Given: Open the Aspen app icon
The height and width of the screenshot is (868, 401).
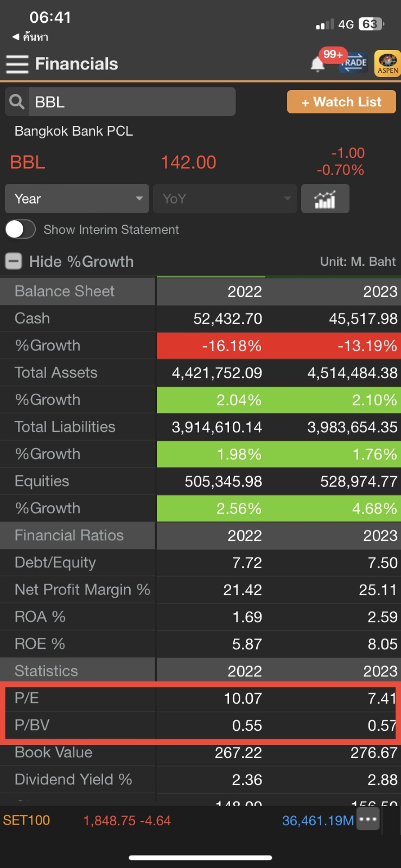Looking at the screenshot, I should tap(387, 63).
